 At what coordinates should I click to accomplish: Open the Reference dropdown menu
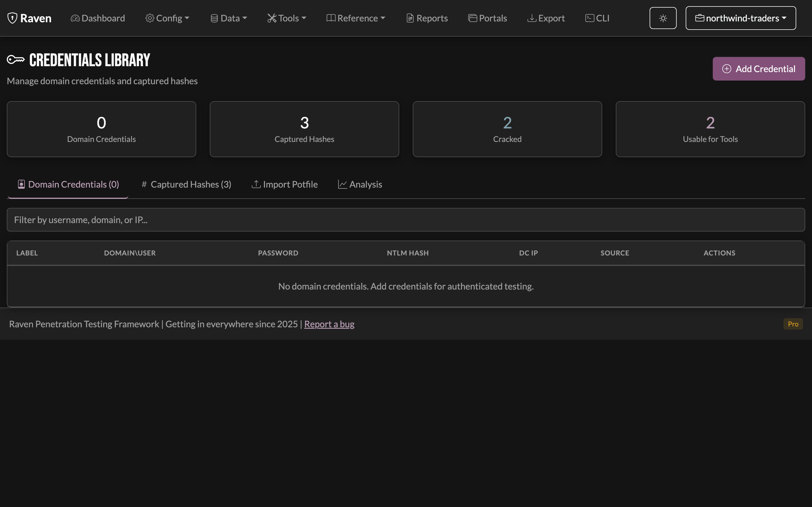point(356,18)
